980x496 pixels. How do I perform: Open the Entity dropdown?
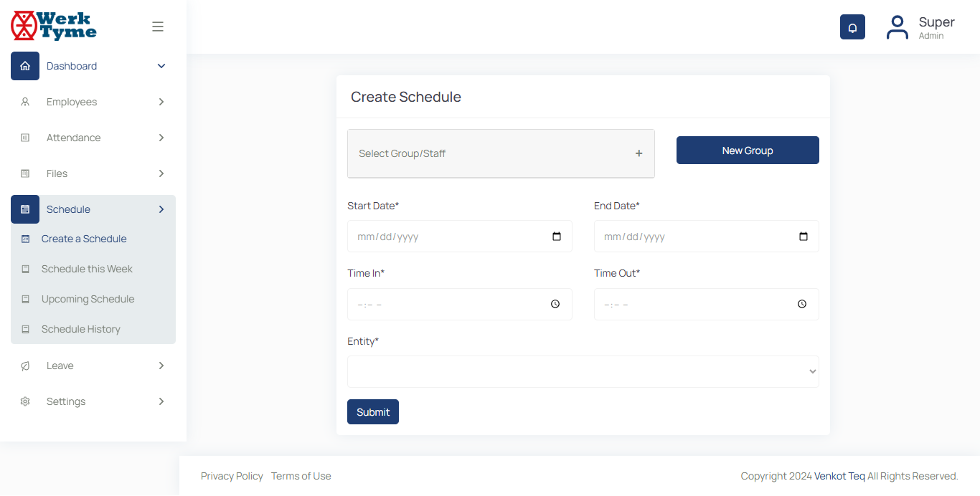pos(583,371)
